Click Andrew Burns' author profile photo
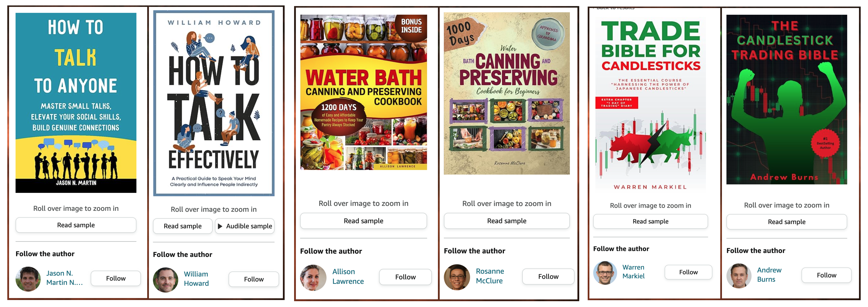Screen dimensions: 868x307 coord(739,276)
